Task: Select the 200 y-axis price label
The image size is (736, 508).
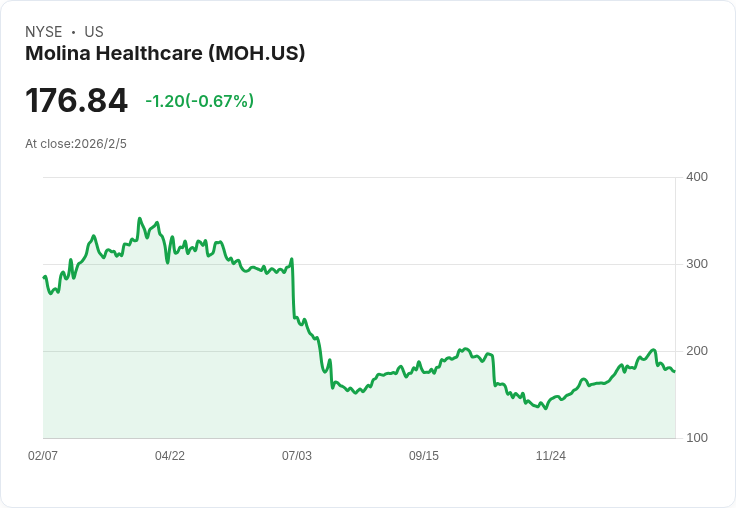Action: (697, 351)
